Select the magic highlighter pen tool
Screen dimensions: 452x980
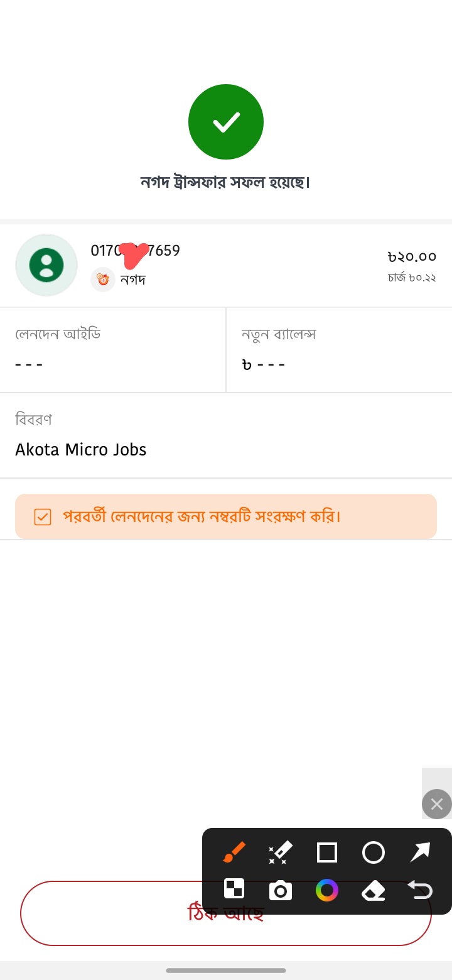pyautogui.click(x=281, y=852)
